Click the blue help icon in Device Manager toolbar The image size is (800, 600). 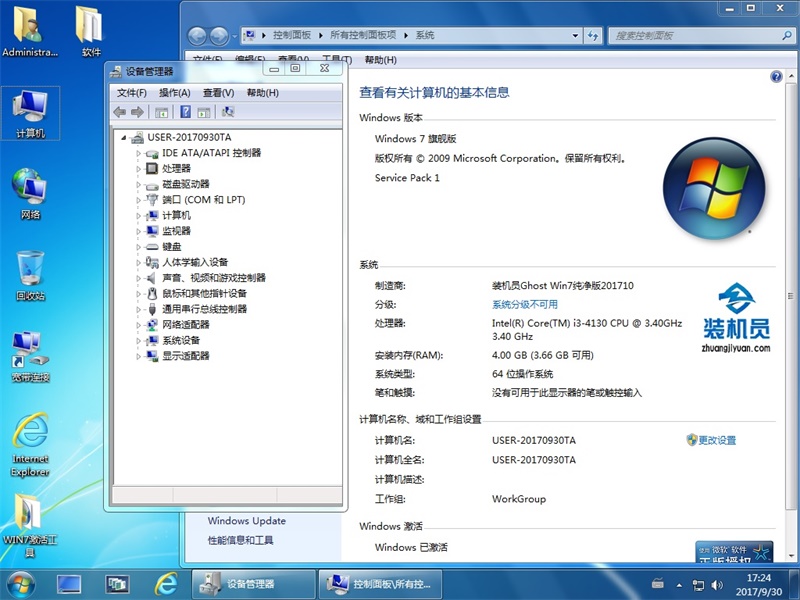coord(184,112)
